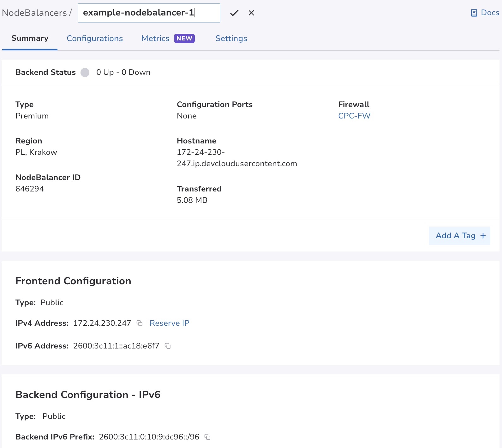Click the NodeBalancer label input field
502x448 pixels.
[149, 13]
